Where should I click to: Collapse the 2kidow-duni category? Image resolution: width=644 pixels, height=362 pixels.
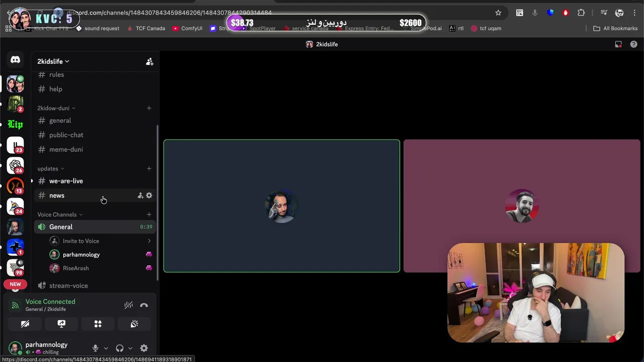point(56,108)
